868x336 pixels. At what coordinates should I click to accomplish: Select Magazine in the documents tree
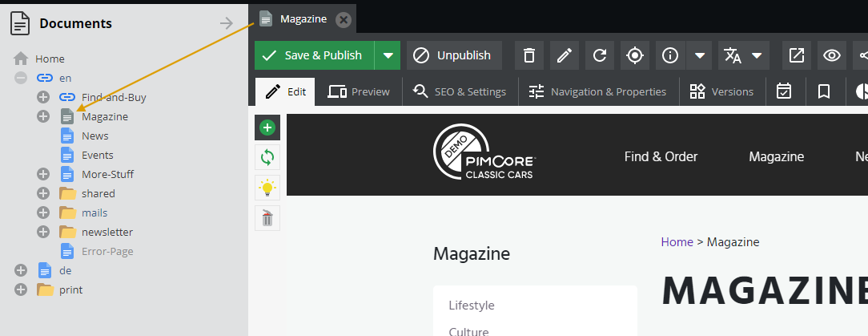coord(105,117)
